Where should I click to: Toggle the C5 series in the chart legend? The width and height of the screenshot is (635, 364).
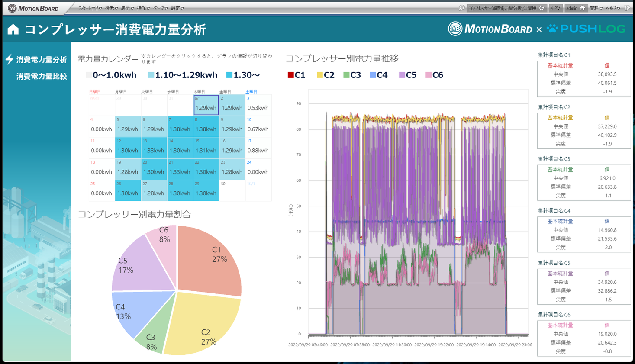[408, 74]
